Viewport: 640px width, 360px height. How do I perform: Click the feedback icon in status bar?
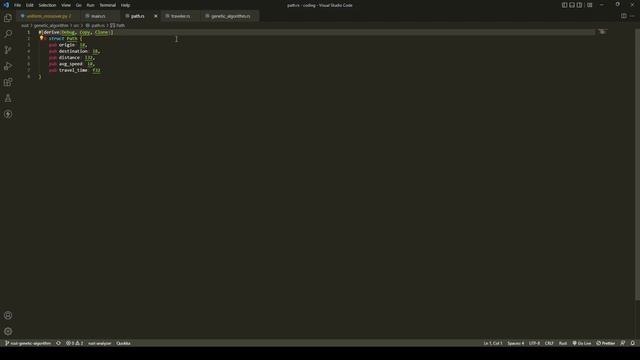pyautogui.click(x=623, y=343)
